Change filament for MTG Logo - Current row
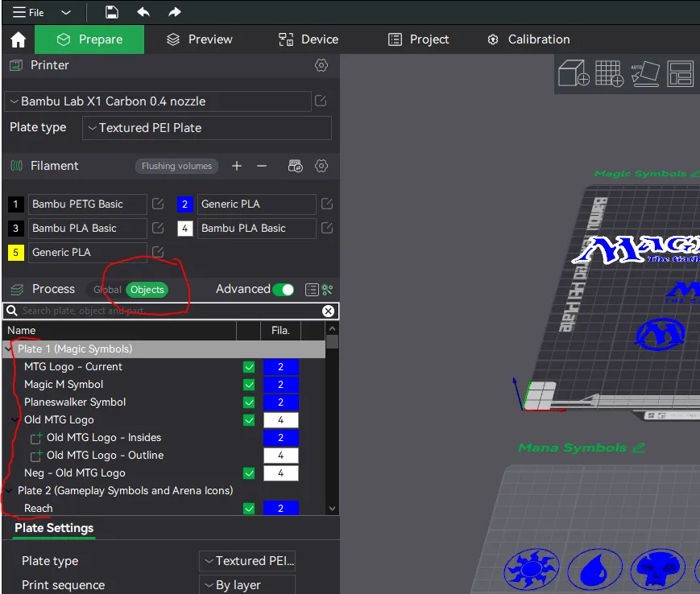The image size is (700, 594). tap(281, 367)
